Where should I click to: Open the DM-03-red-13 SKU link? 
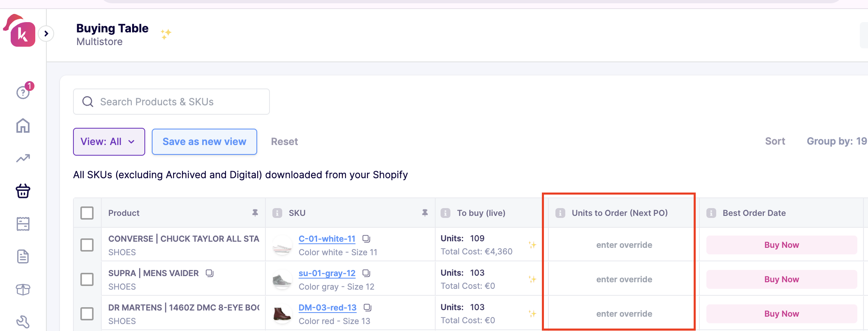coord(327,308)
